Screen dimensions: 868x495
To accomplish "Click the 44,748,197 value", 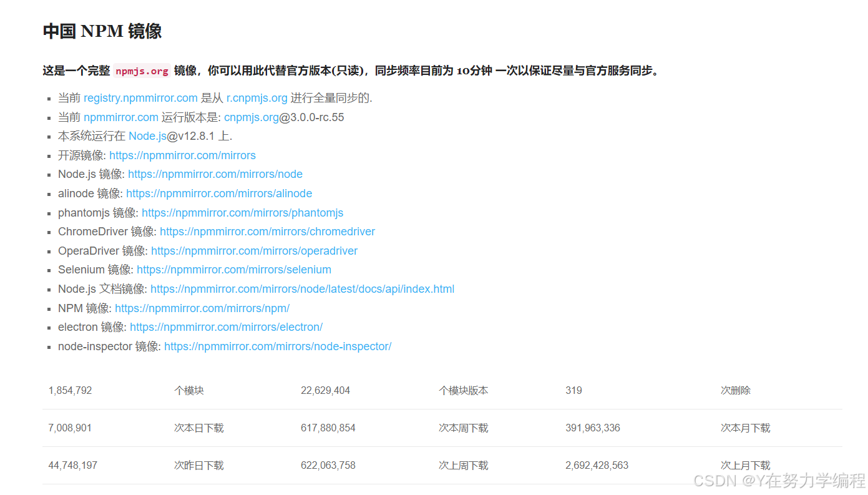I will [x=72, y=466].
